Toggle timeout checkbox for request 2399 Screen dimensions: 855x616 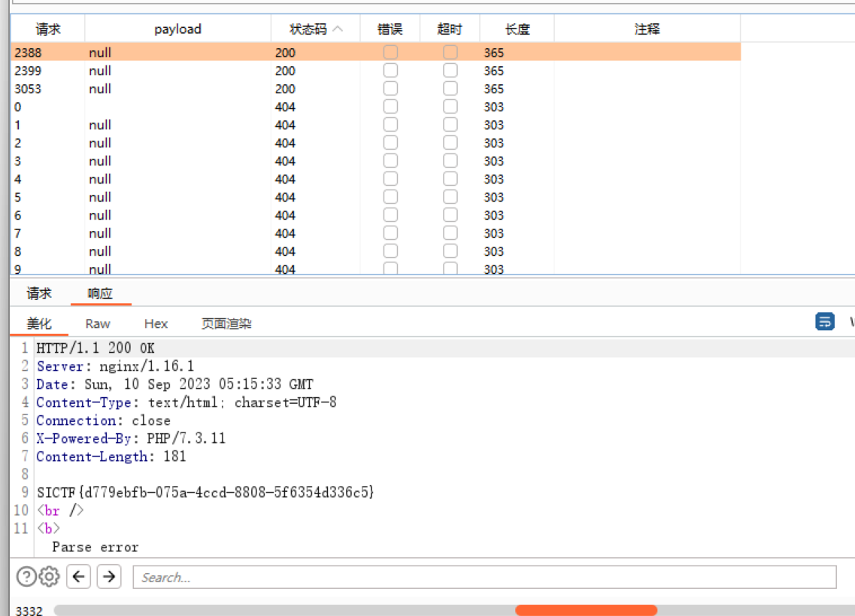tap(450, 71)
